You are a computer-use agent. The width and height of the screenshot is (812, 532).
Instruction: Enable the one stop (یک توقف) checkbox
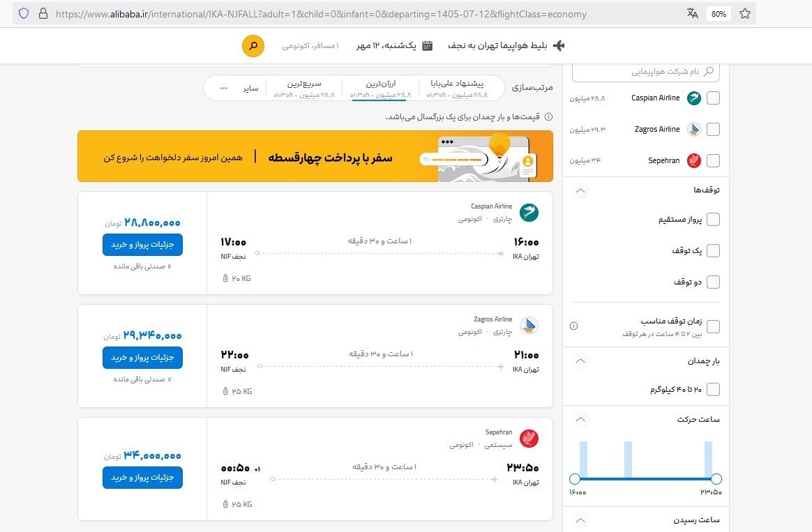coord(713,250)
